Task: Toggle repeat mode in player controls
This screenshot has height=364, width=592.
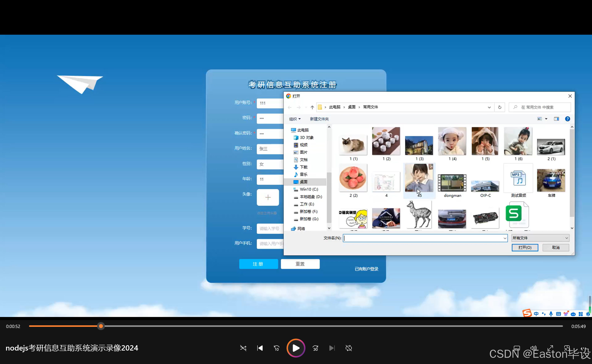Action: coord(349,348)
